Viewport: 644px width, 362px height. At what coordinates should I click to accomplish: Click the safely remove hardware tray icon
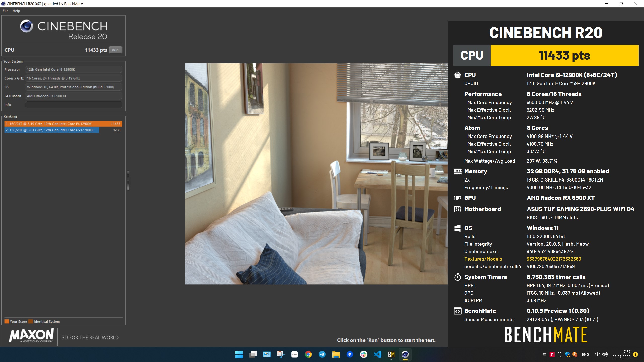pos(560,354)
